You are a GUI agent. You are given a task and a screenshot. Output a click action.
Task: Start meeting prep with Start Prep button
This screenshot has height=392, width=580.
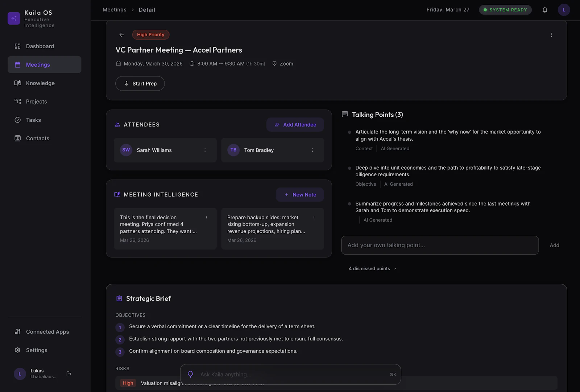click(x=140, y=83)
